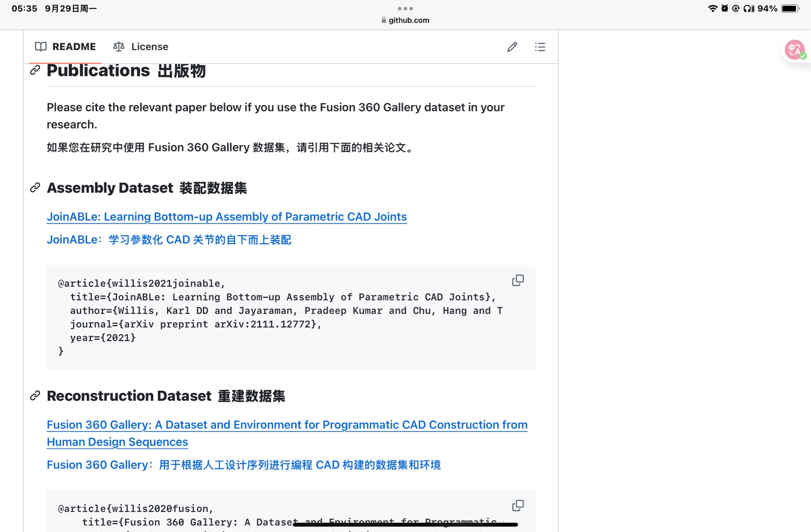The image size is (811, 532).
Task: Tap the alarm status icon
Action: tap(724, 8)
